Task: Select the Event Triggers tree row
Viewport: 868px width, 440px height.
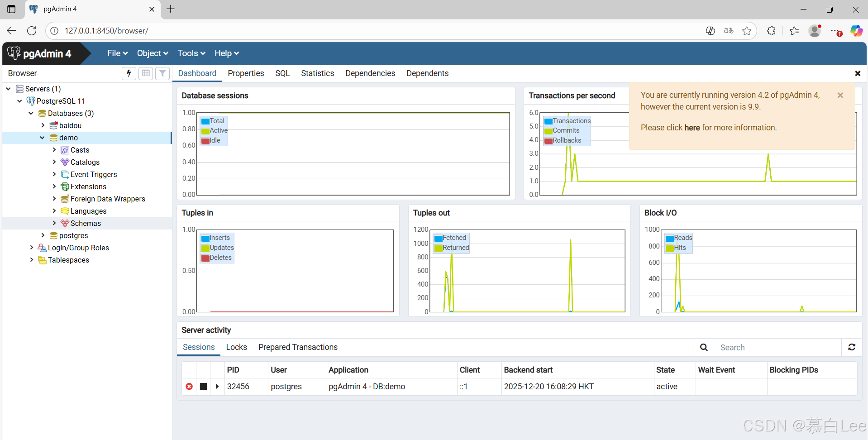Action: coord(87,174)
